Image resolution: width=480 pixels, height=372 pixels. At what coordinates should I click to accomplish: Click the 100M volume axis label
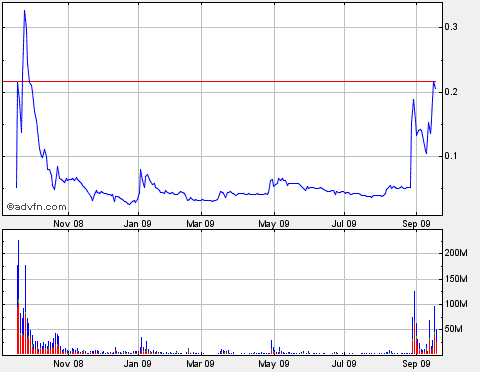[x=456, y=304]
